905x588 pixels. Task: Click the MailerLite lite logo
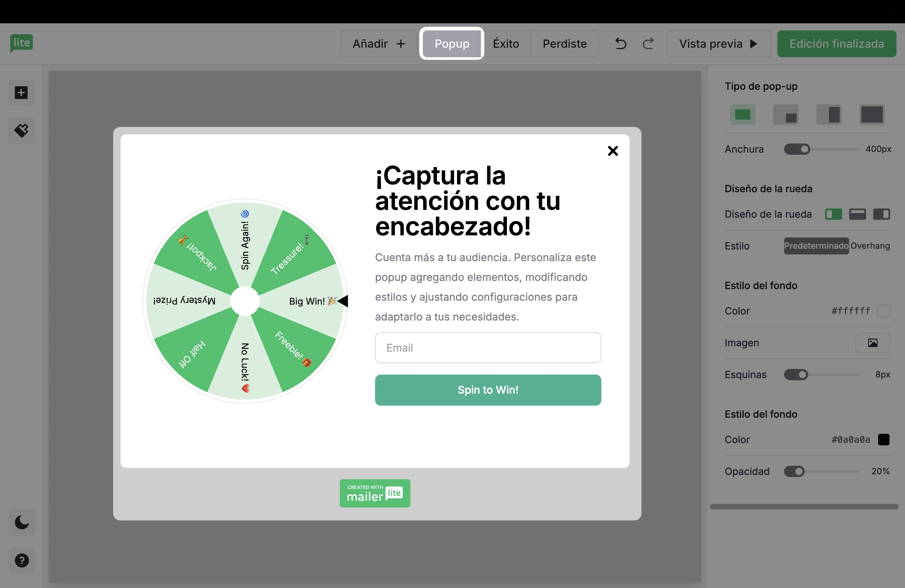point(21,42)
